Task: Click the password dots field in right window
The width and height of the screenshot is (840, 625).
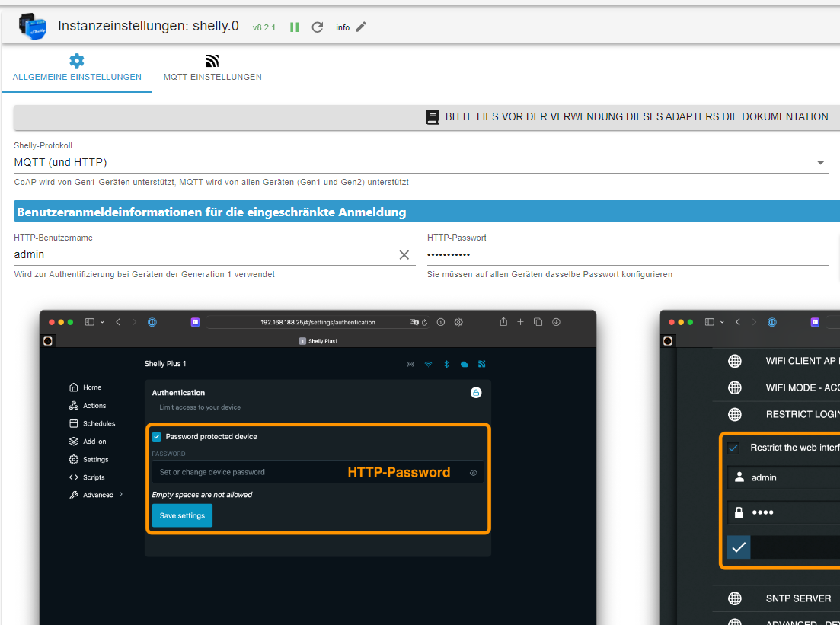Action: pos(784,512)
